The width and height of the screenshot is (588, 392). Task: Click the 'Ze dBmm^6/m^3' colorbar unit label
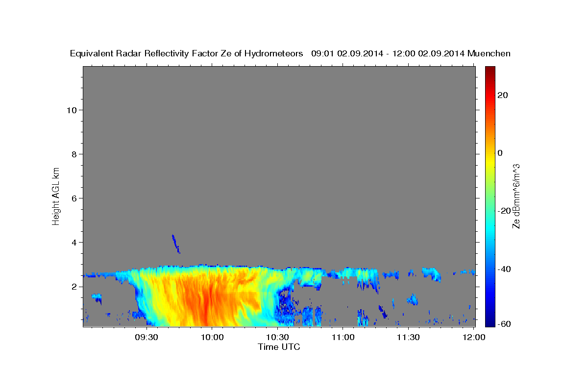click(x=516, y=196)
